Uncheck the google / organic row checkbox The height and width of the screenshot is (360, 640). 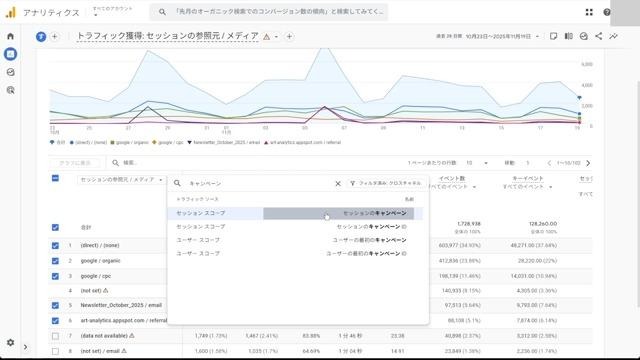coord(56,261)
